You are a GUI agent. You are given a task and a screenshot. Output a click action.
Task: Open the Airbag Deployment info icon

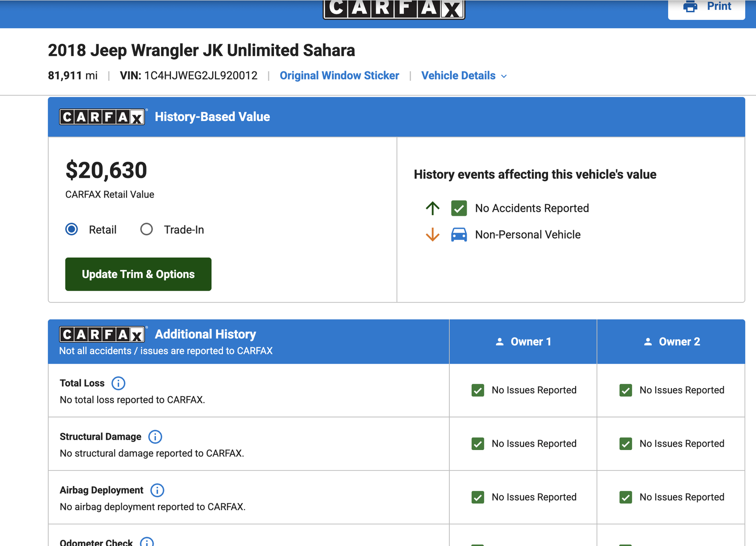pyautogui.click(x=157, y=490)
